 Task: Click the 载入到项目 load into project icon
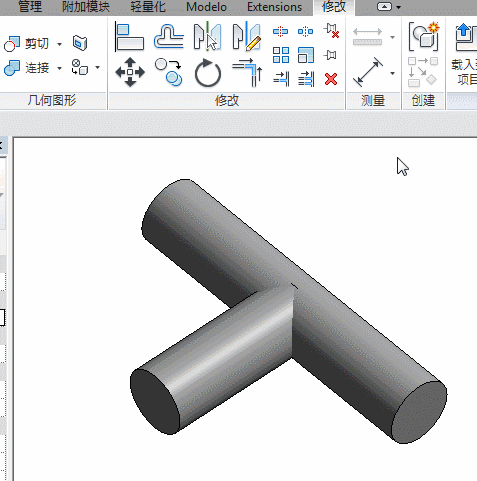pyautogui.click(x=465, y=53)
